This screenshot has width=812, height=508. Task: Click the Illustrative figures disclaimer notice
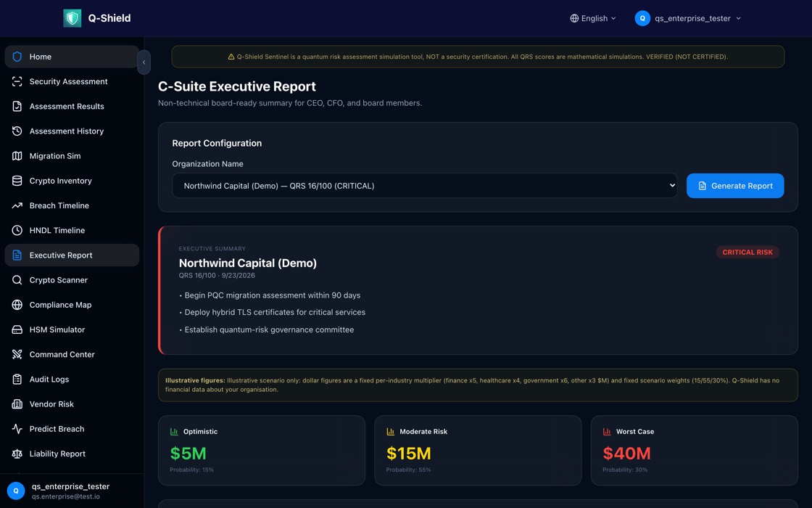(478, 385)
